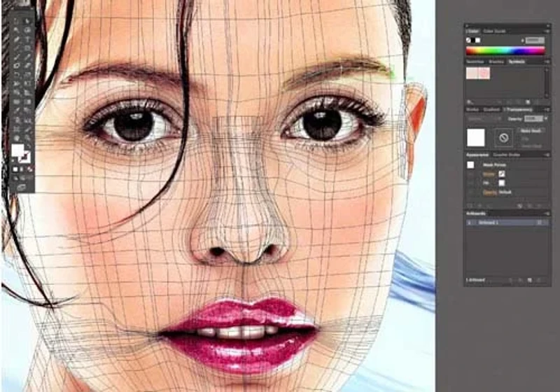The height and width of the screenshot is (392, 560).
Task: Select the Eyedropper tool
Action: coord(16,110)
